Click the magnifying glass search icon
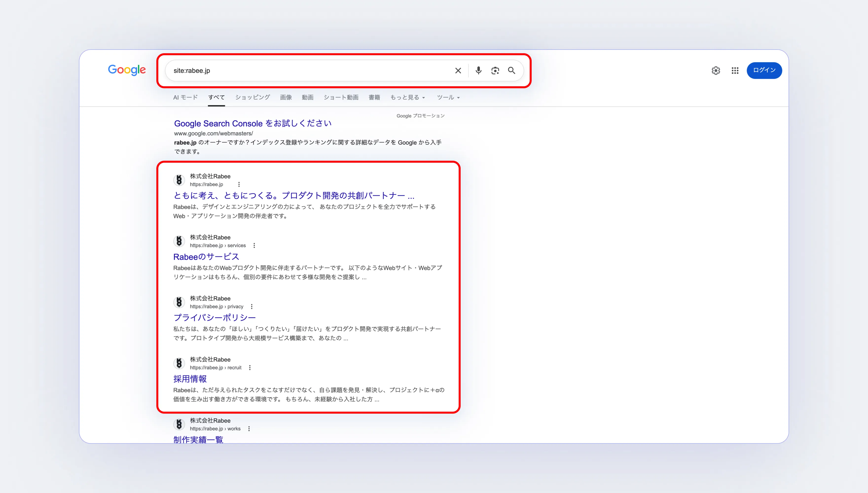 pos(511,70)
